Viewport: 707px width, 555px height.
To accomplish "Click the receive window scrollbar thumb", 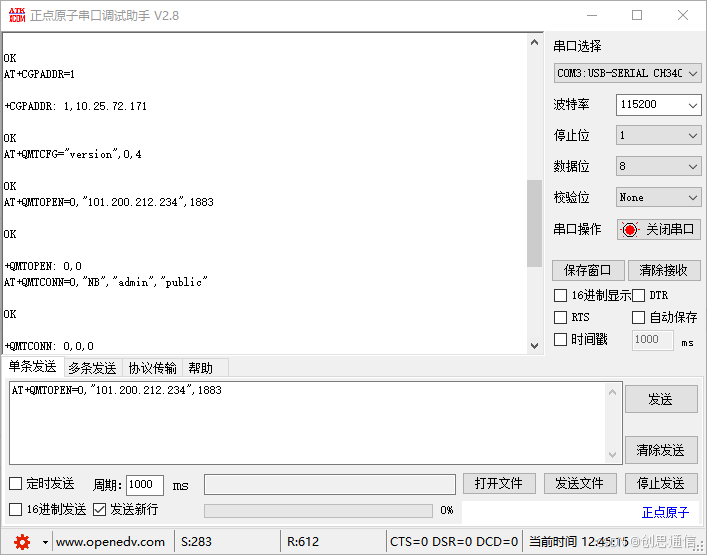I will click(534, 224).
